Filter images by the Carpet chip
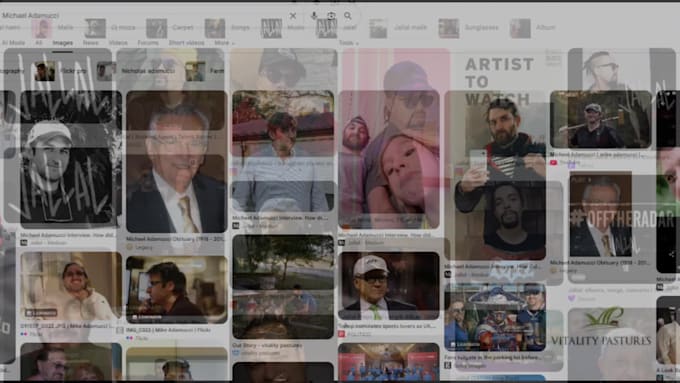 tap(170, 28)
